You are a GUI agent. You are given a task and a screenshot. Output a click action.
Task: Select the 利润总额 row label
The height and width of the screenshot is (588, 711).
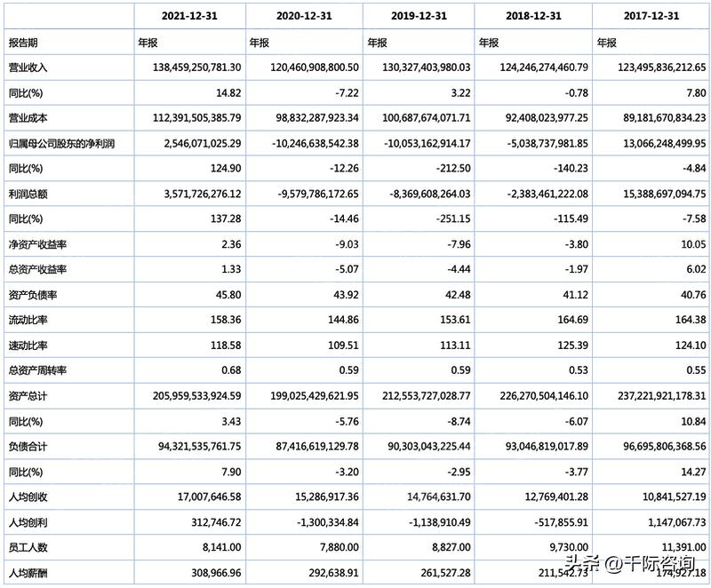tap(28, 192)
